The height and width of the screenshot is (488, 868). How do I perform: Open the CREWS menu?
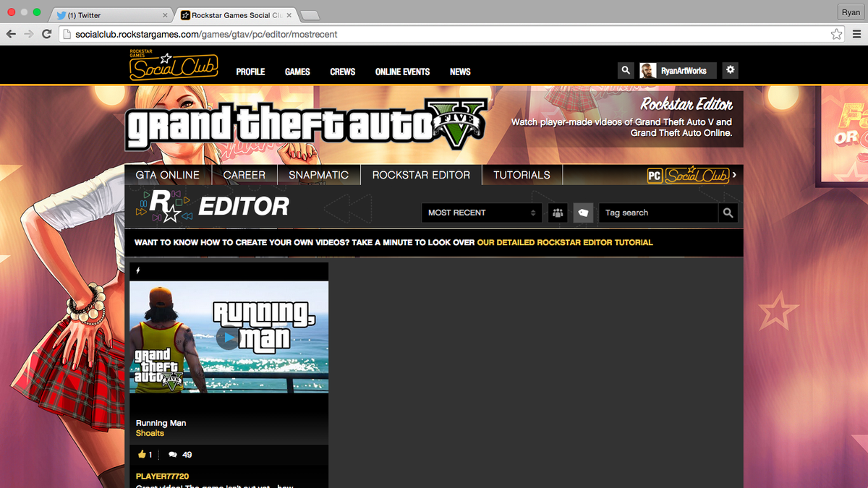coord(343,72)
